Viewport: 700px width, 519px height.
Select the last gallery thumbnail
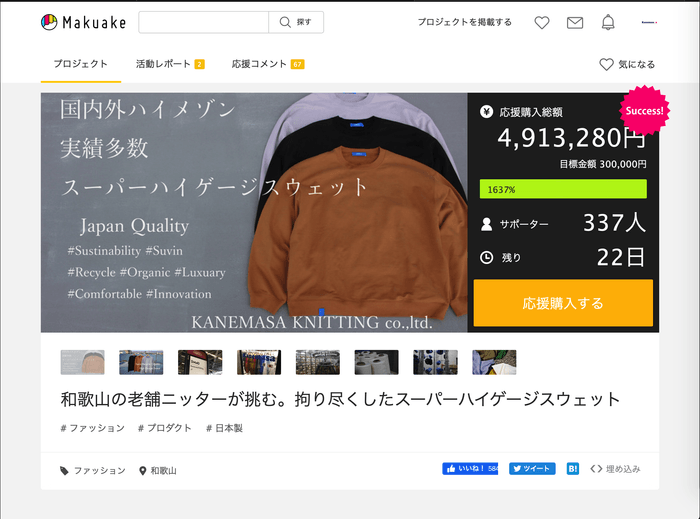(494, 362)
